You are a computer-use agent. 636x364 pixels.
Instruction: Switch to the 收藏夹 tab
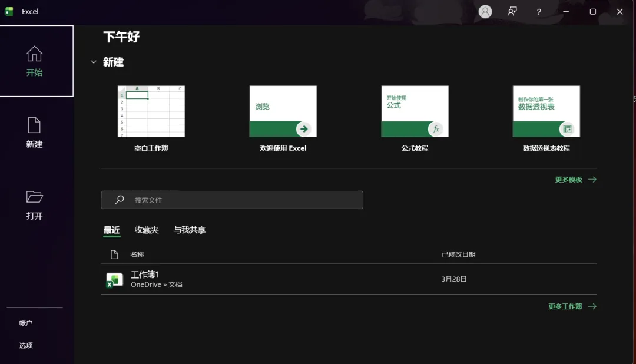[147, 230]
